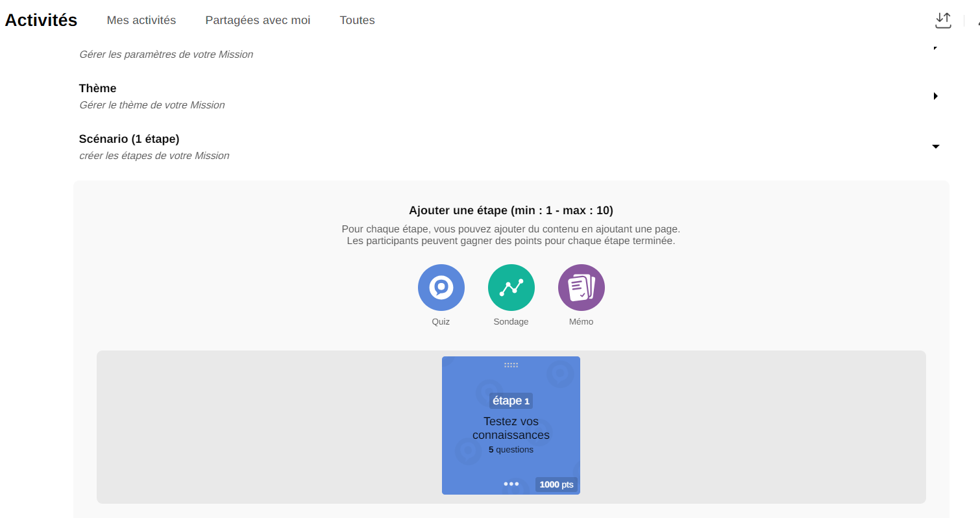Click the Scénario (1 étape) heading
The image size is (980, 518).
129,139
